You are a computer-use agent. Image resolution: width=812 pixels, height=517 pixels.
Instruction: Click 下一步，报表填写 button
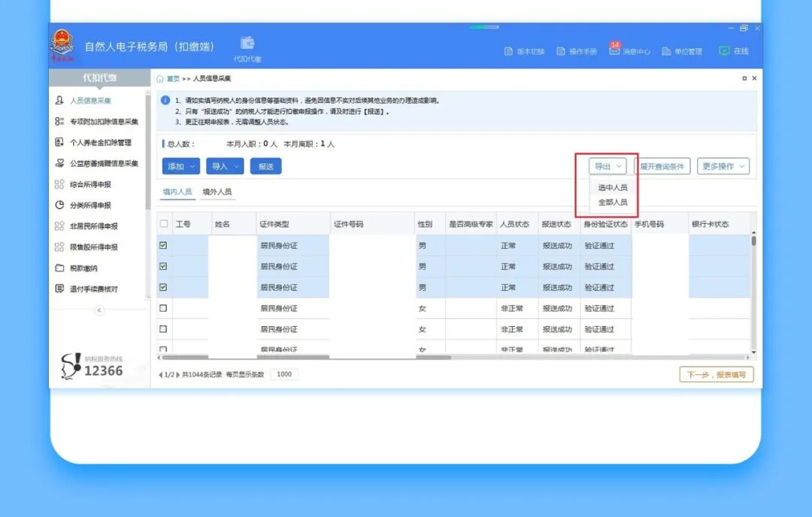[716, 374]
